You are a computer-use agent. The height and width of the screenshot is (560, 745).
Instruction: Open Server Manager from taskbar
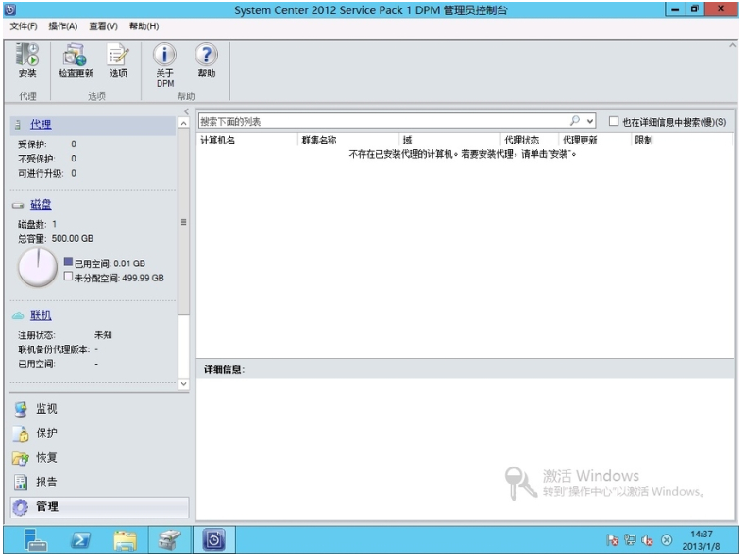tap(35, 540)
